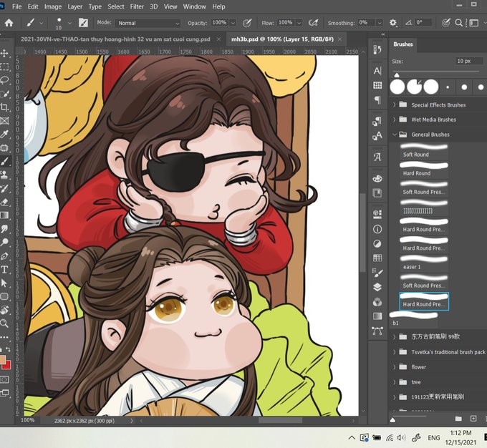Select the Rectangular Marquee tool
This screenshot has height=448, width=487.
pos(4,67)
